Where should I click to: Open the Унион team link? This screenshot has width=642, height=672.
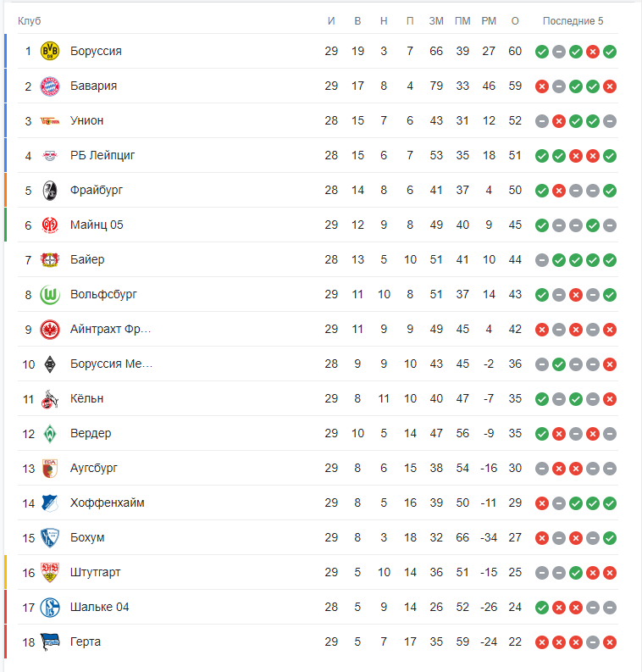coord(87,121)
